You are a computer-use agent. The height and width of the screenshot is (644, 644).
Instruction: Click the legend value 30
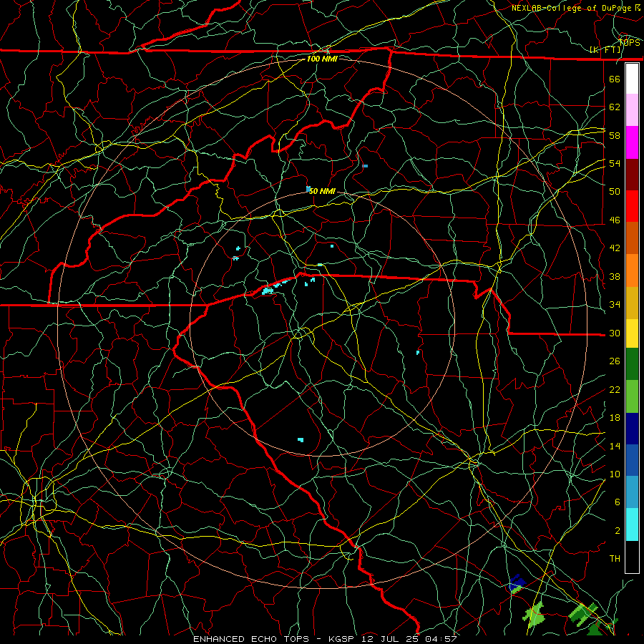click(615, 333)
